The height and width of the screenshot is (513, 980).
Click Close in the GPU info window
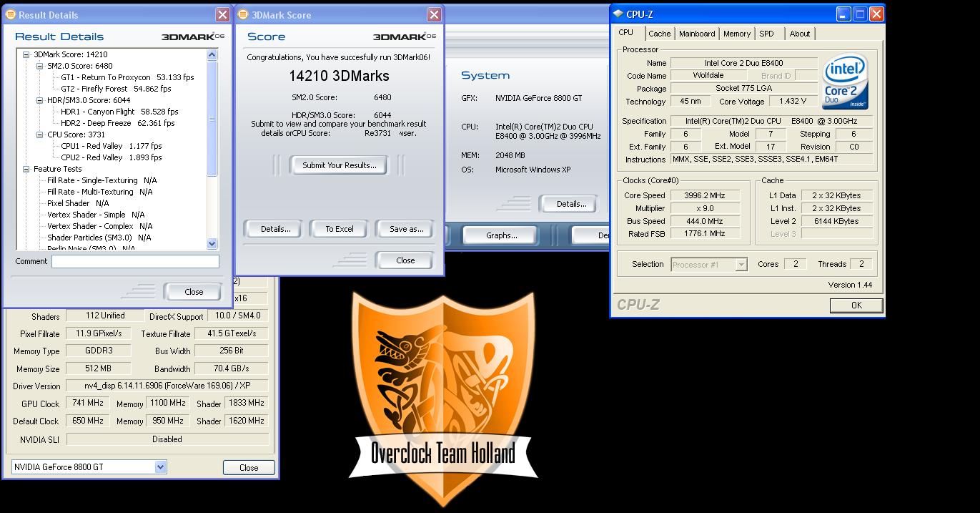pyautogui.click(x=249, y=467)
